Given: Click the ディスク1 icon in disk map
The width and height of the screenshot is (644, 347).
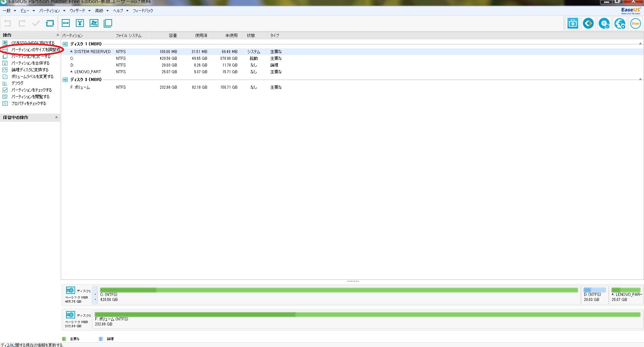Looking at the screenshot, I should (70, 290).
